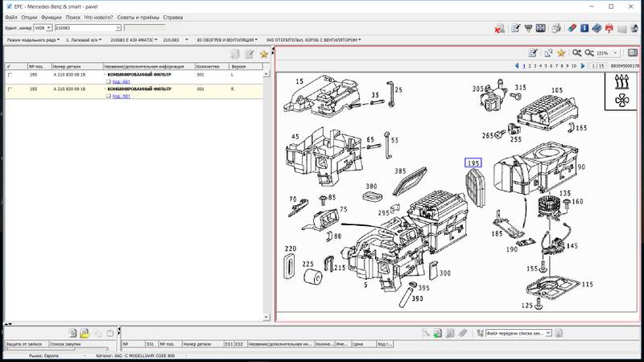
Task: Jump to diagram page 5
Action: tap(545, 66)
